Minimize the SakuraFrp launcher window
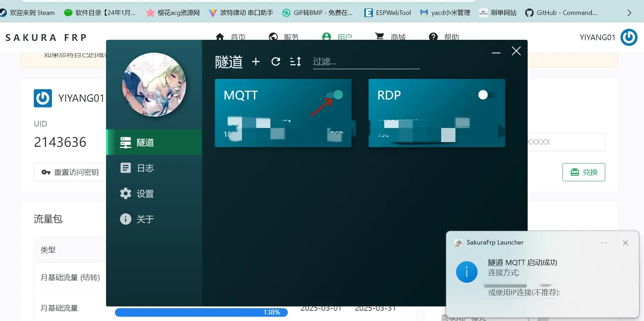This screenshot has width=644, height=321. 496,52
